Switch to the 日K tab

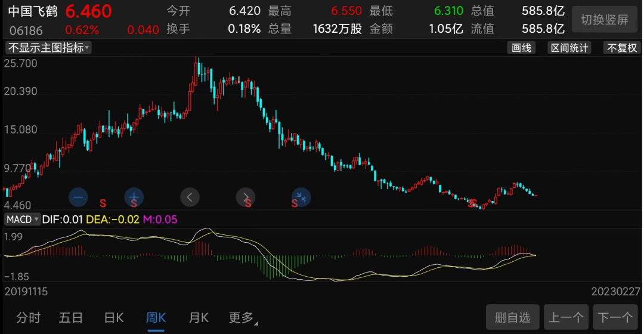tap(114, 317)
